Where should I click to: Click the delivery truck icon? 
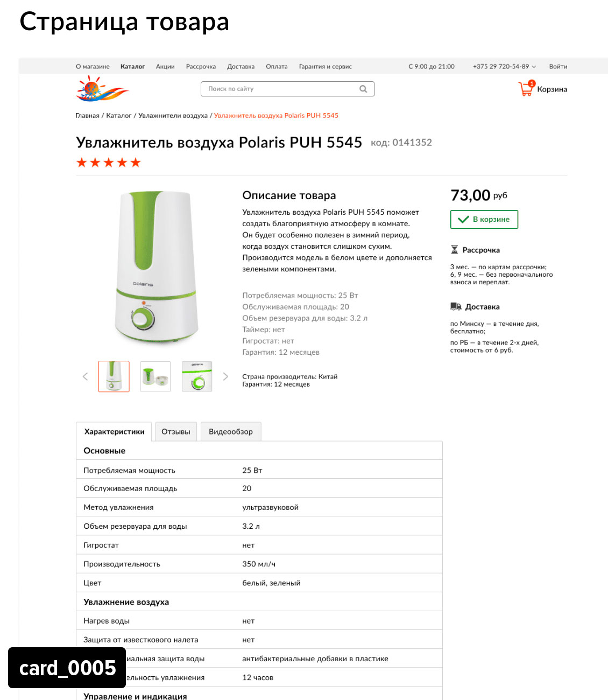(456, 306)
